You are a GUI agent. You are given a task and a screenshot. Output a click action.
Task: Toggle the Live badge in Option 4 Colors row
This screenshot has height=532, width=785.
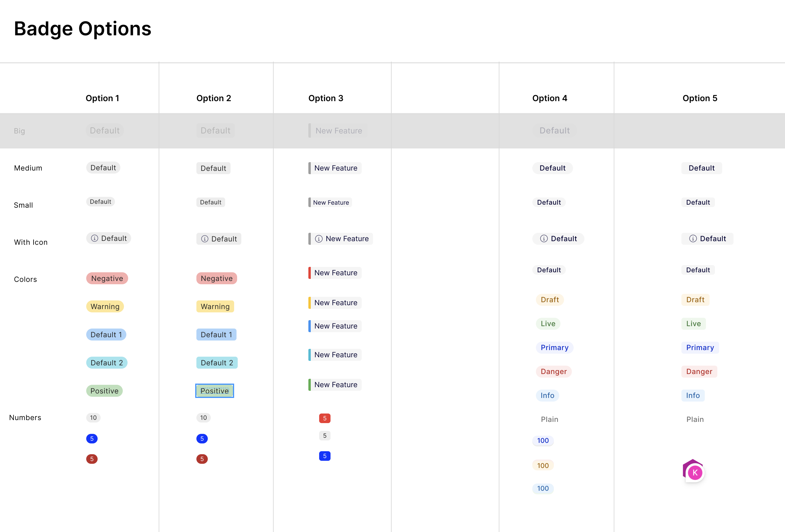[x=546, y=323]
